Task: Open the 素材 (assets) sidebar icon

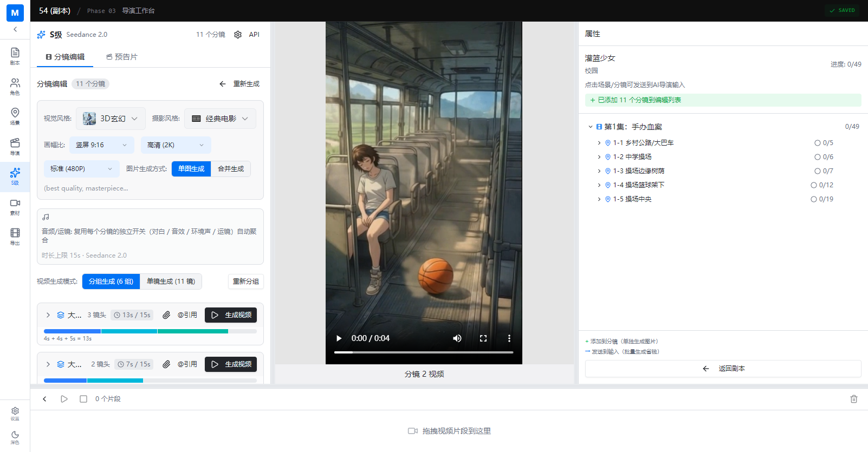Action: click(x=15, y=206)
